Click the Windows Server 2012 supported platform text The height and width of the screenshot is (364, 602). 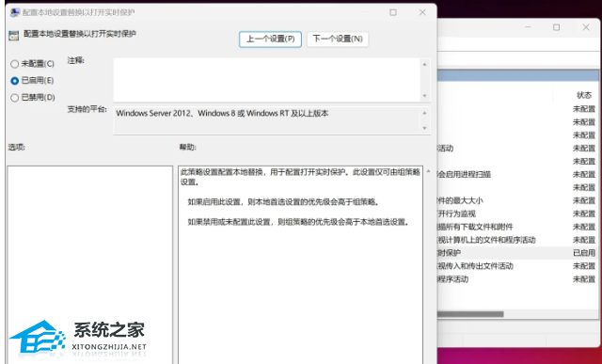click(222, 114)
